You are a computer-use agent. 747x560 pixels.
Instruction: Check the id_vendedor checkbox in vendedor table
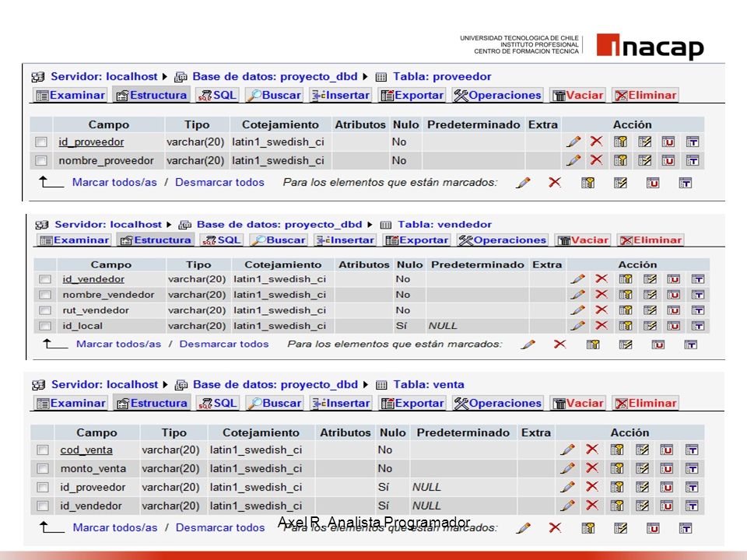coord(45,279)
